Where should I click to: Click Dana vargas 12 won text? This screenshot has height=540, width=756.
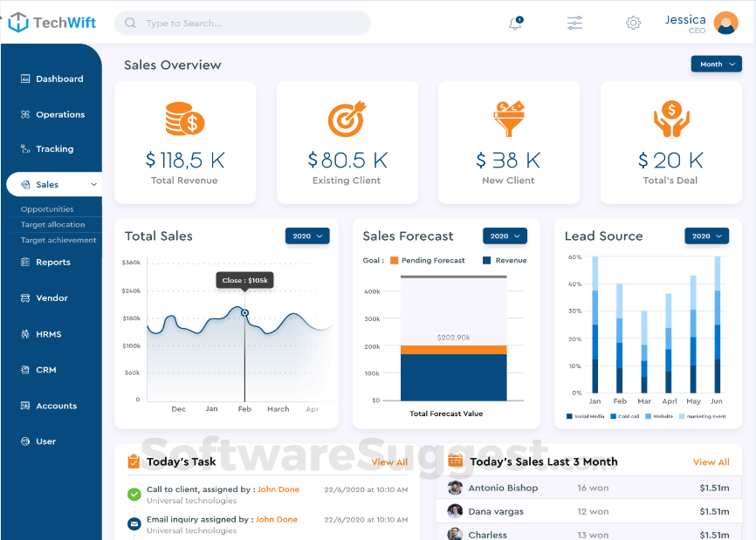(x=593, y=511)
